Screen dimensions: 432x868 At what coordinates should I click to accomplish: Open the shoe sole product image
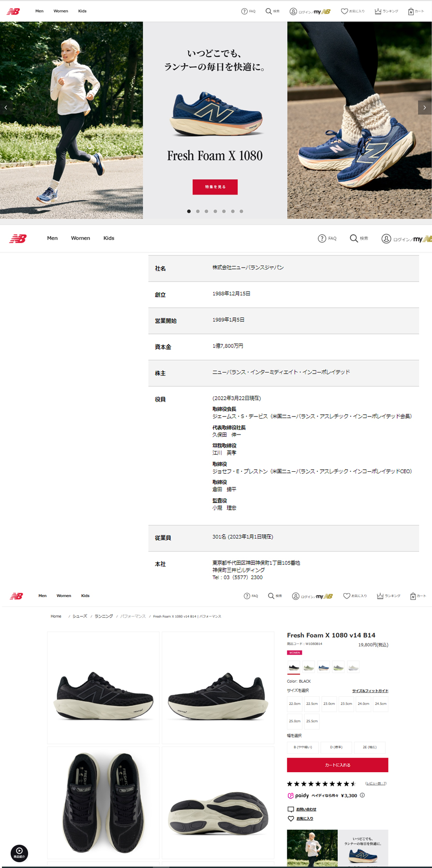coord(218,803)
